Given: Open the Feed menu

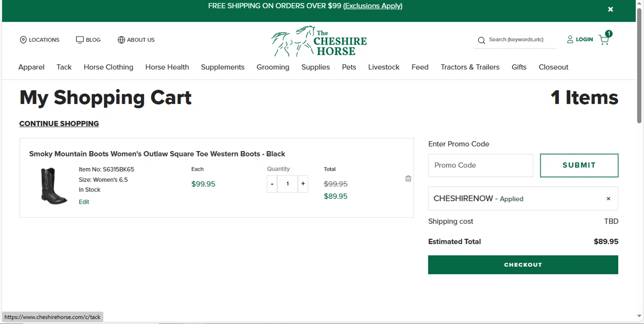Looking at the screenshot, I should click(x=420, y=67).
